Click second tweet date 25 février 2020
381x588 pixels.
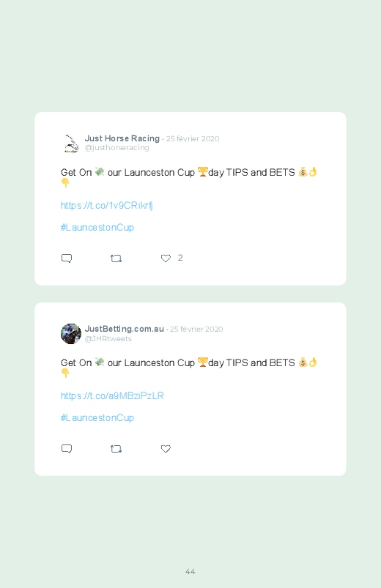tap(196, 330)
